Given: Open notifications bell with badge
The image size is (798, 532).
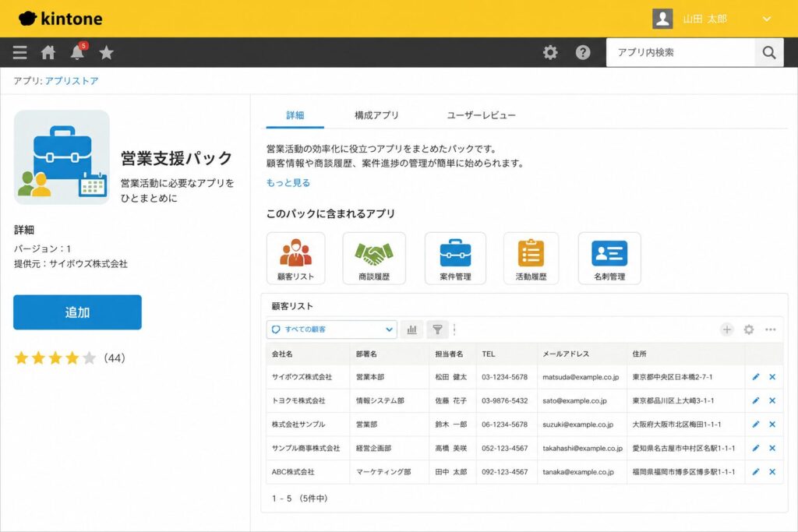Looking at the screenshot, I should coord(78,51).
